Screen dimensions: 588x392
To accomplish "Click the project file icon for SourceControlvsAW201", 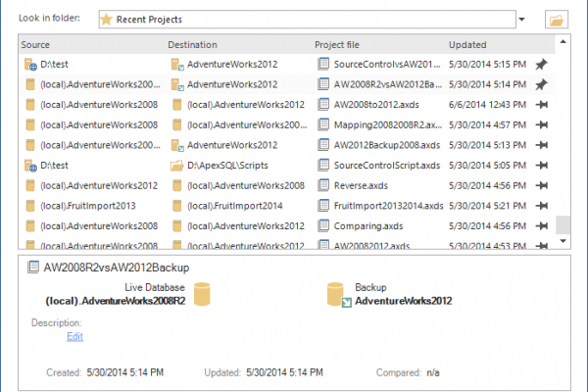I will click(x=323, y=64).
